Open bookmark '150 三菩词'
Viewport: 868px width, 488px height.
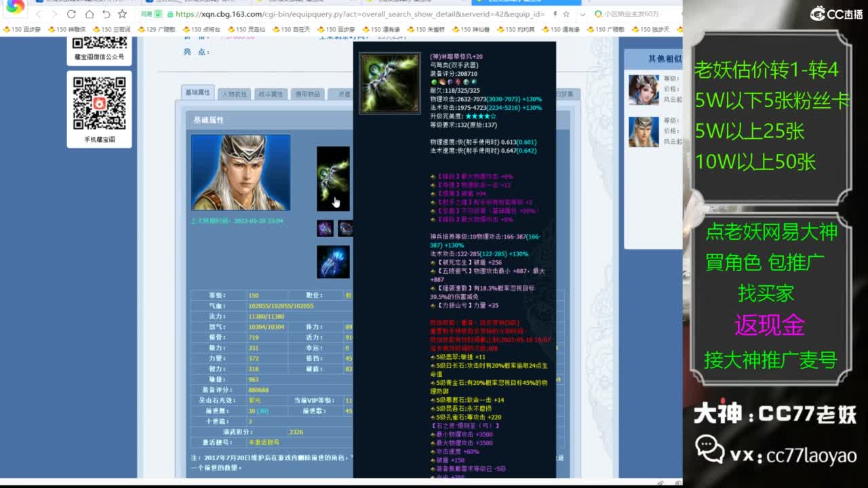click(111, 29)
